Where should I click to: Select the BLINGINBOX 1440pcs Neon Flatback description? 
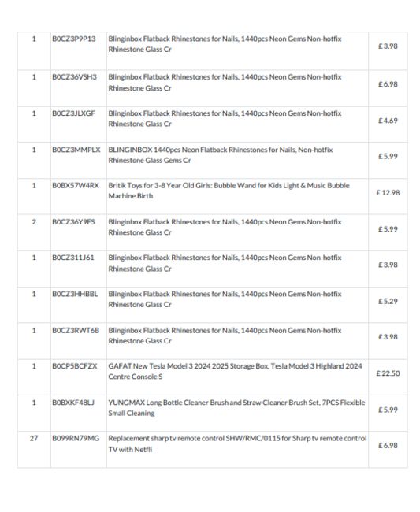[221, 155]
